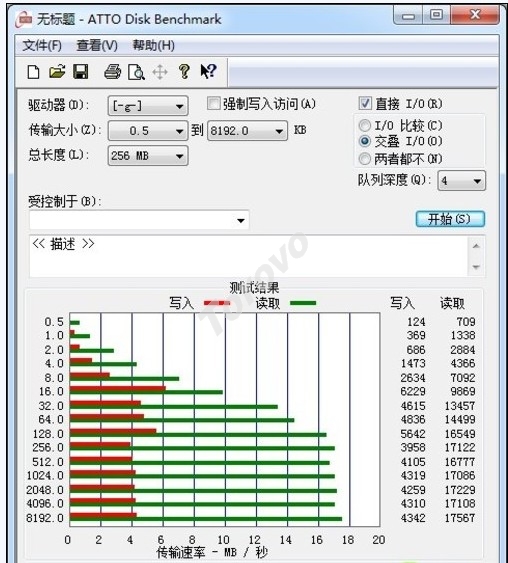508x563 pixels.
Task: Activate the context help arrow-question icon
Action: (x=208, y=71)
